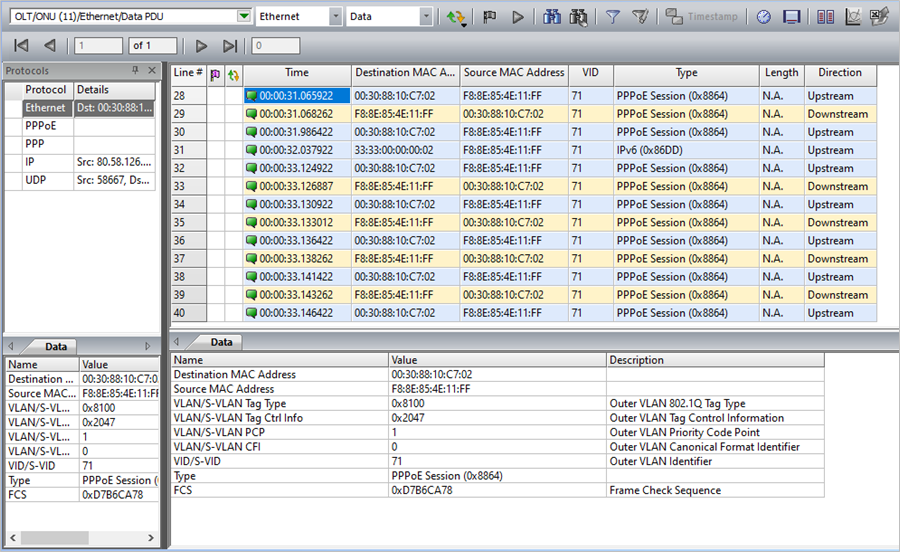Click the monitor display icon in toolbar
The width and height of the screenshot is (900, 552).
coord(791,17)
